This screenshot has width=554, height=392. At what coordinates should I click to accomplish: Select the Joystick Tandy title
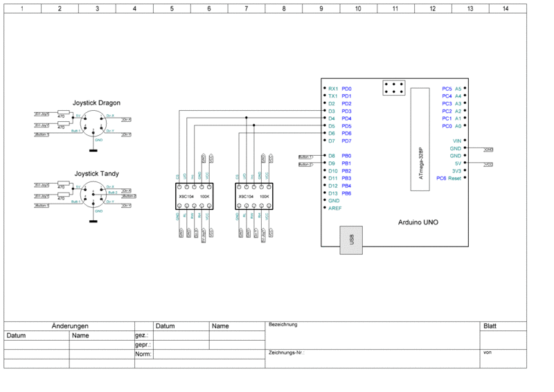(96, 174)
